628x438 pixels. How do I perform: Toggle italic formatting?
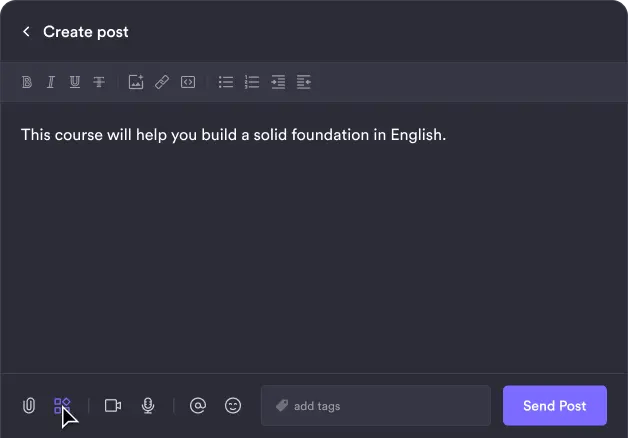51,82
